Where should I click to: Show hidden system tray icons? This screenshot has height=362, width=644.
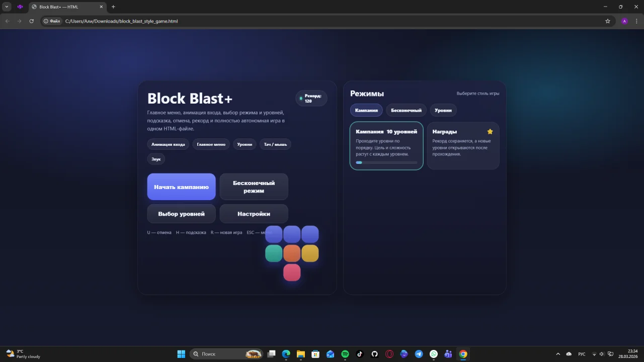click(x=557, y=354)
